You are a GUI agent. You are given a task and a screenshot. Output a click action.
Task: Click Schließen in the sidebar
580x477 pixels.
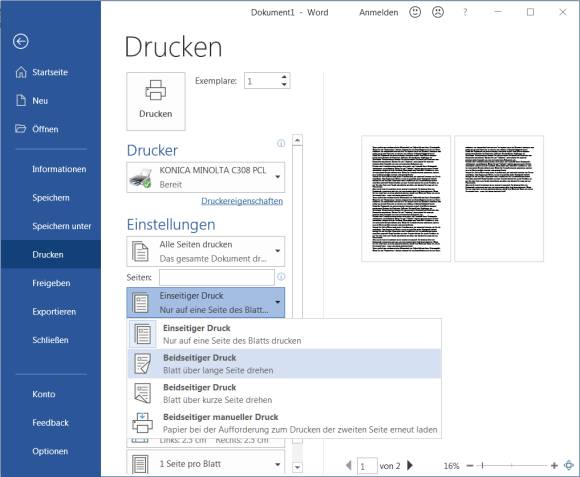tap(50, 340)
